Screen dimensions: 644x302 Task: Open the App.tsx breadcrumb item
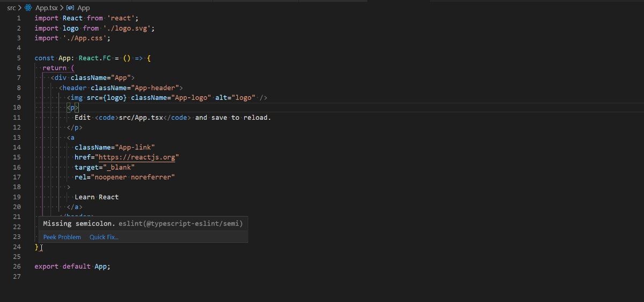[47, 8]
